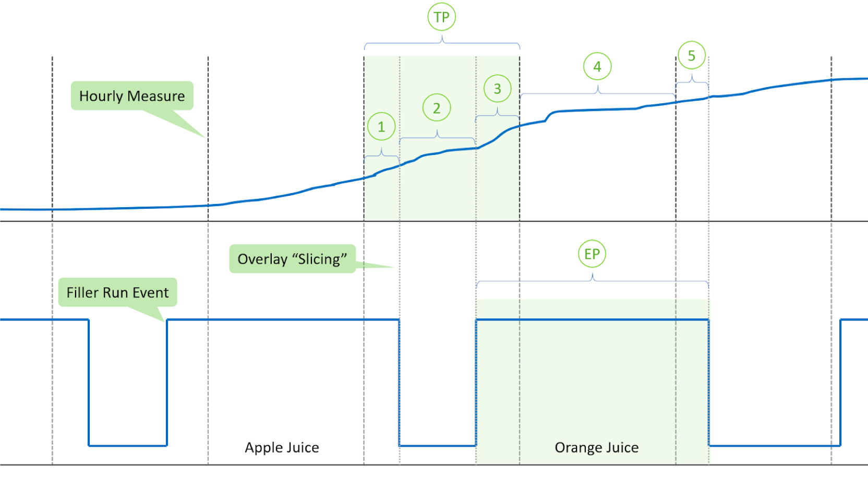This screenshot has height=488, width=868.
Task: Click the bracket beneath circled number 2
Action: pos(437,137)
